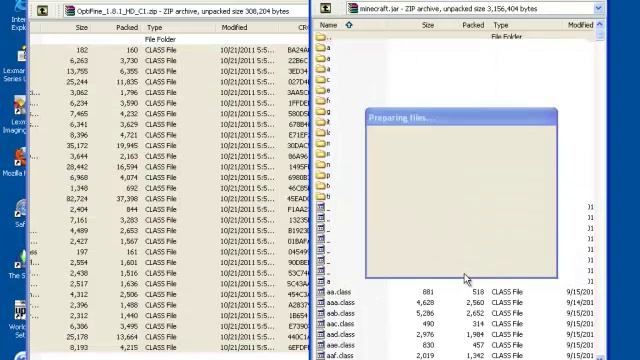Select the OptiFine row with size 6,263

pyautogui.click(x=169, y=61)
